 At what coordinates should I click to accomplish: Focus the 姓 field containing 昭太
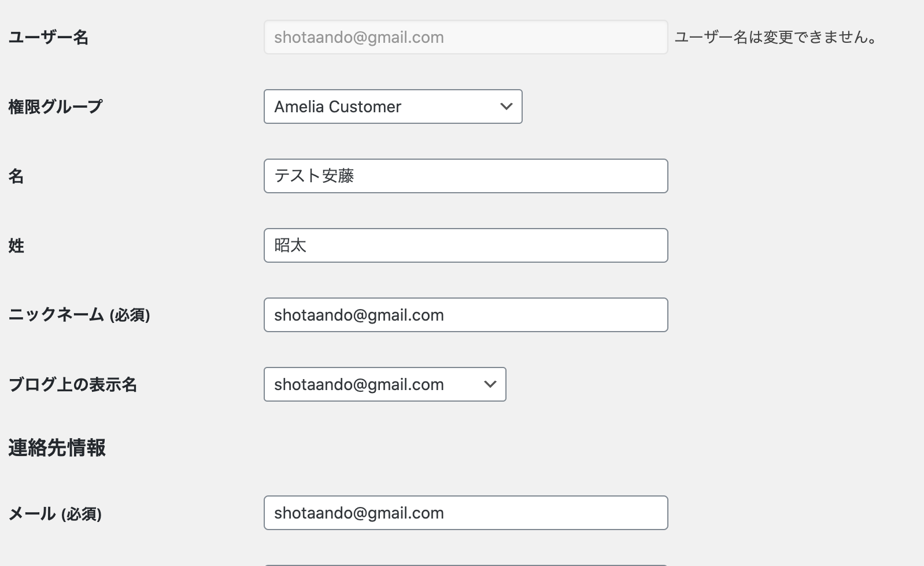click(466, 245)
